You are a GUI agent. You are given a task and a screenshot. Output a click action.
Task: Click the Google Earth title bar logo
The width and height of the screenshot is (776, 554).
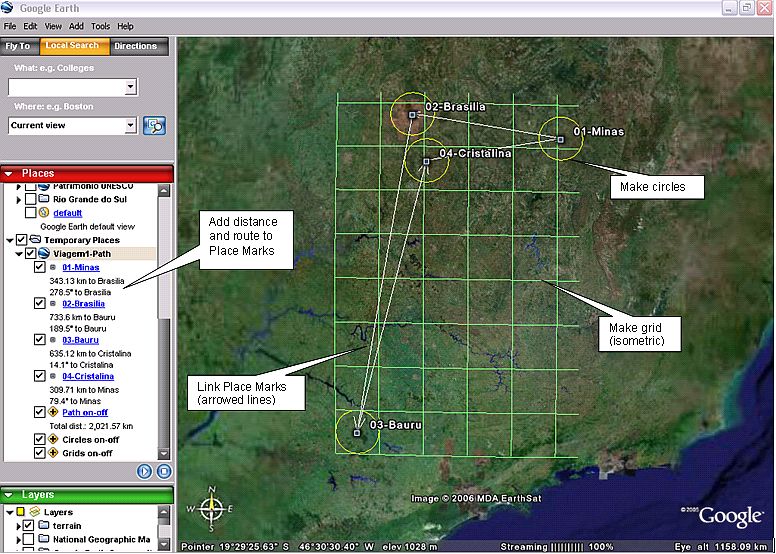[7, 8]
